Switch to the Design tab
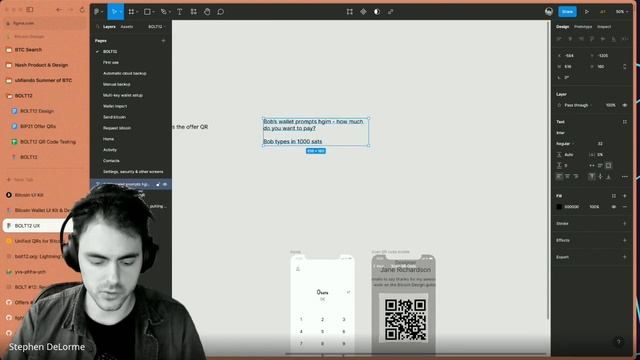640x360 pixels. pos(562,27)
